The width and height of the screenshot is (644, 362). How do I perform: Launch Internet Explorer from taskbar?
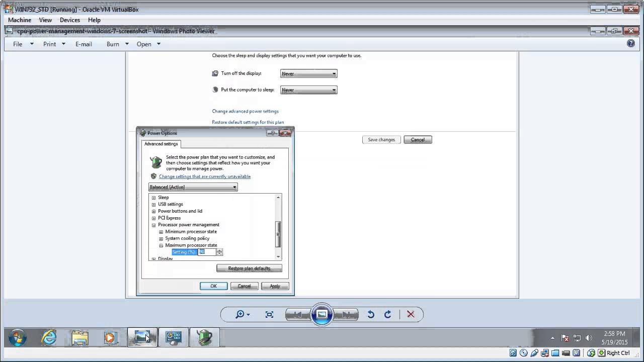point(49,337)
